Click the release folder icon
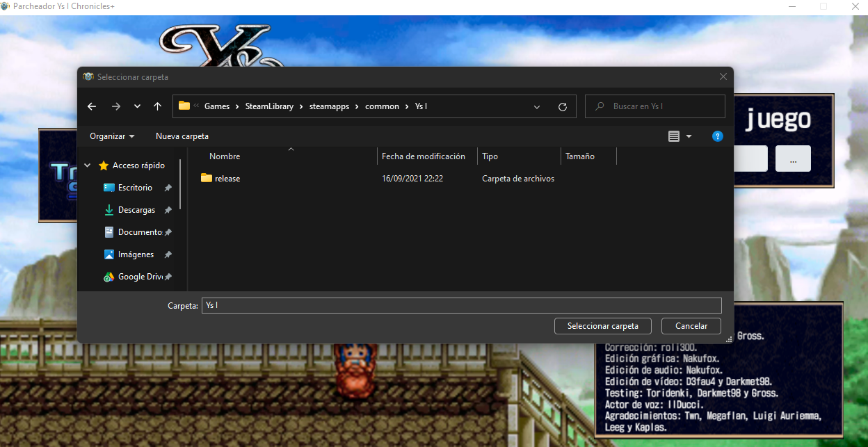Image resolution: width=868 pixels, height=447 pixels. tap(207, 178)
